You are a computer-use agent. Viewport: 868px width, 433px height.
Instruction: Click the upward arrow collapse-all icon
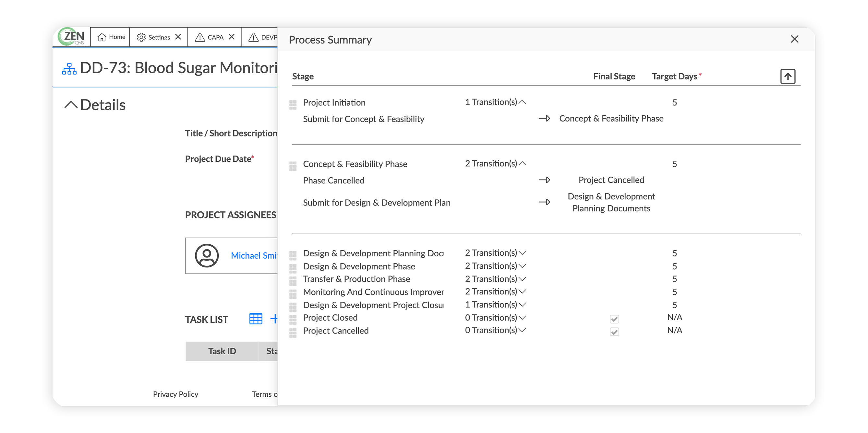[x=788, y=76]
